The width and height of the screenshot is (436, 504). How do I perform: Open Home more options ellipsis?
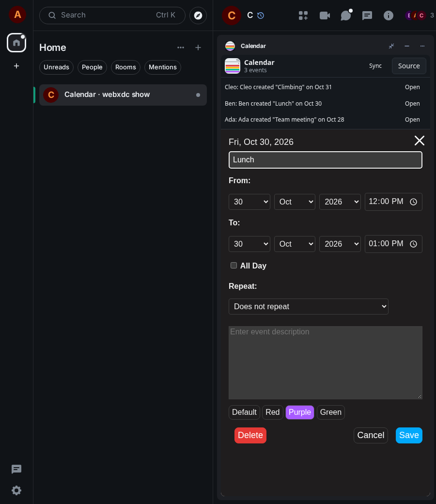tap(181, 47)
